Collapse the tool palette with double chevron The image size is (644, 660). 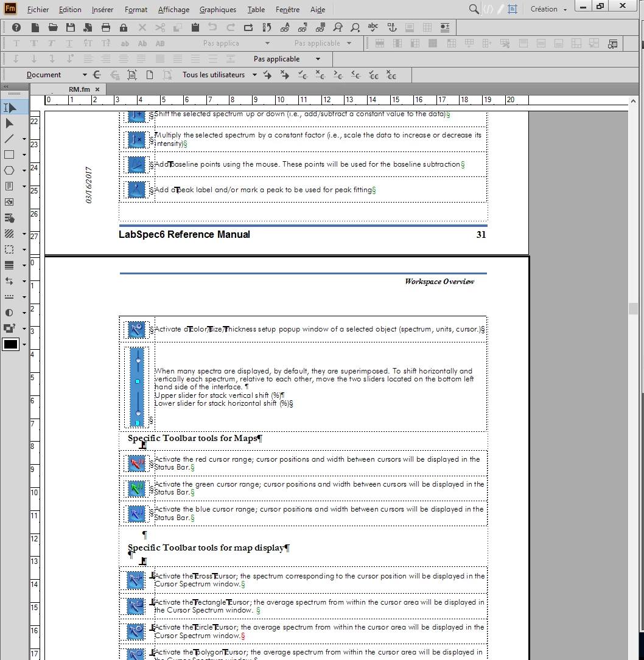(x=6, y=86)
